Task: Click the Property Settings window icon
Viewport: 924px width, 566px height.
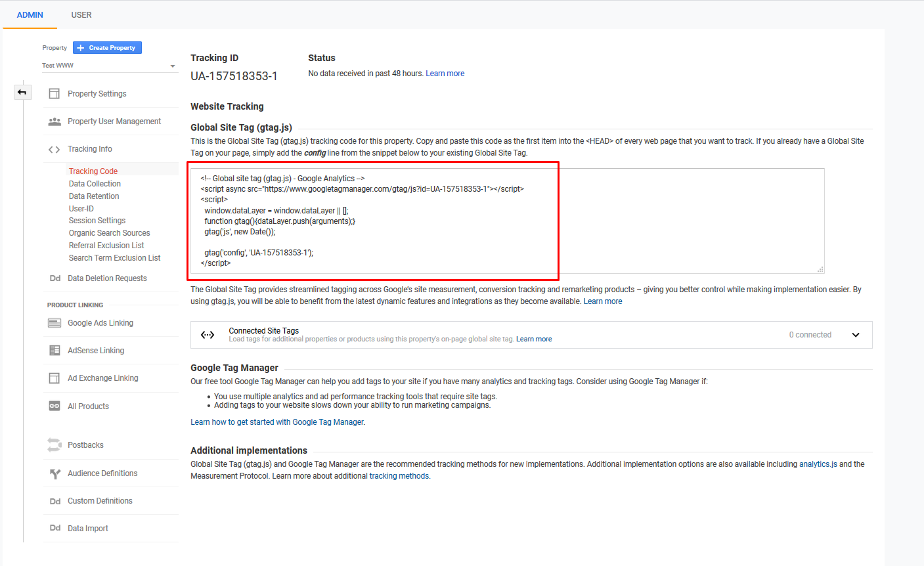Action: point(55,94)
